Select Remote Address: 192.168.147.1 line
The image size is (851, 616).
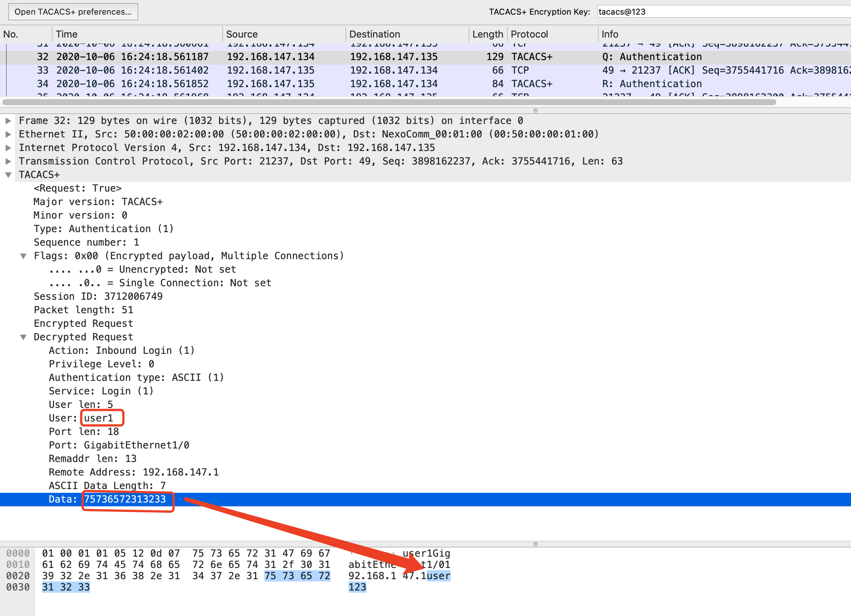[134, 472]
